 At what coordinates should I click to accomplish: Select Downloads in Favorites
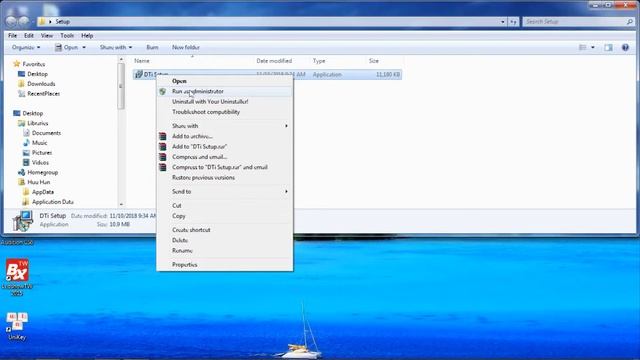pos(41,84)
